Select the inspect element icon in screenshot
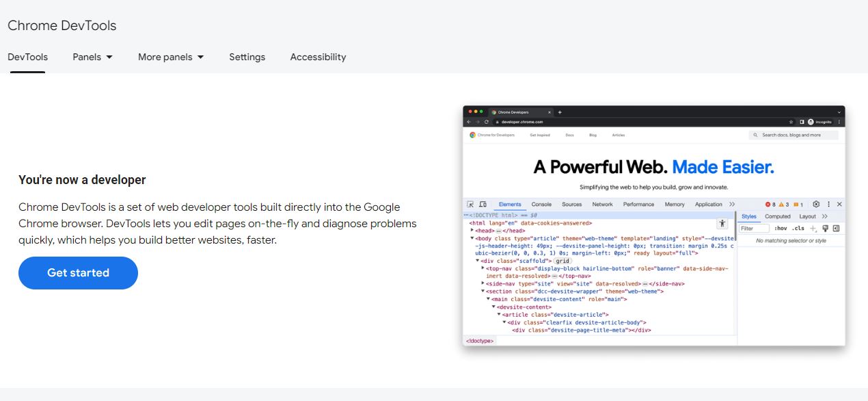The image size is (868, 401). 470,204
